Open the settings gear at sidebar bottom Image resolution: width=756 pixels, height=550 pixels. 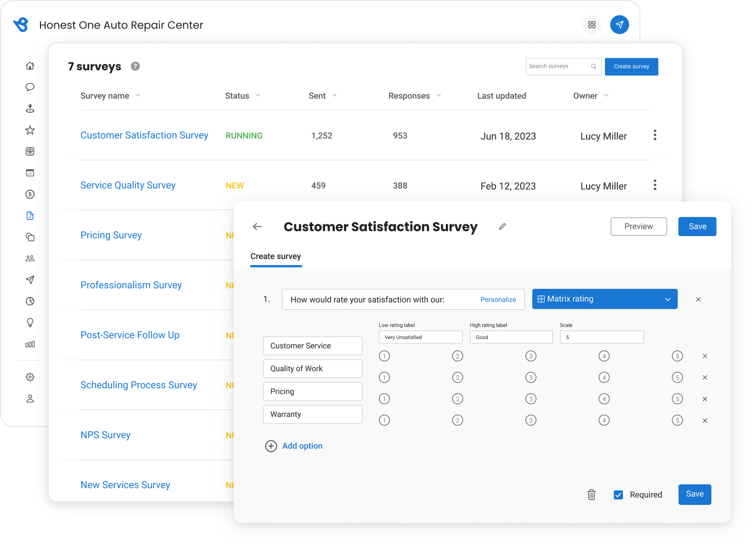pos(30,377)
